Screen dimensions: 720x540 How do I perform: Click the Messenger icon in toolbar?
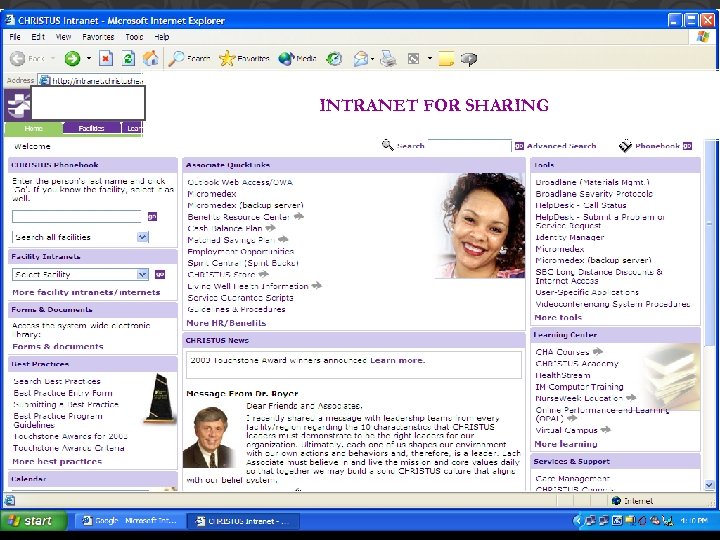[469, 59]
